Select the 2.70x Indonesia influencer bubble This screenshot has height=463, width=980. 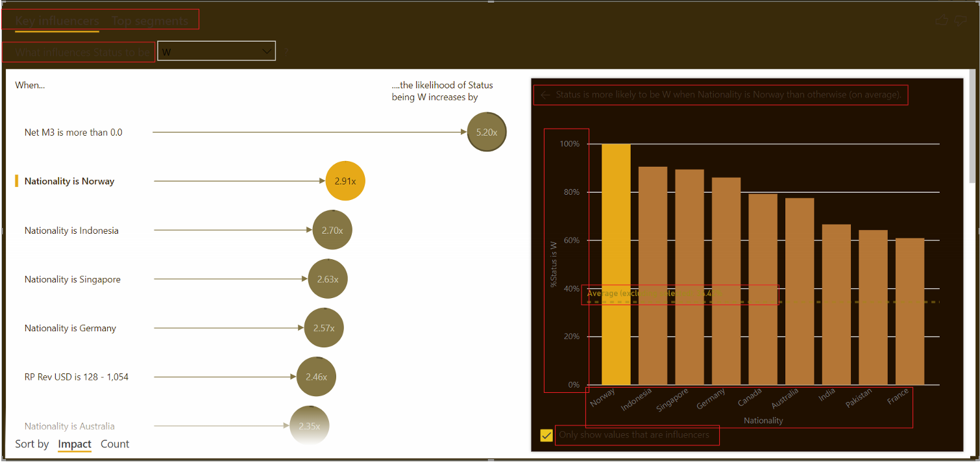pyautogui.click(x=332, y=230)
